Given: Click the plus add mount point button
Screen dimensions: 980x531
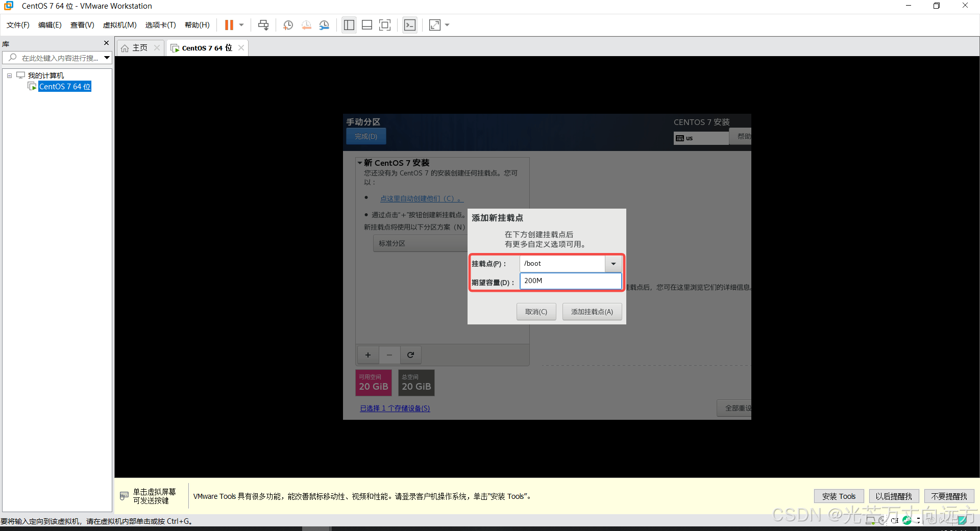Looking at the screenshot, I should (367, 355).
